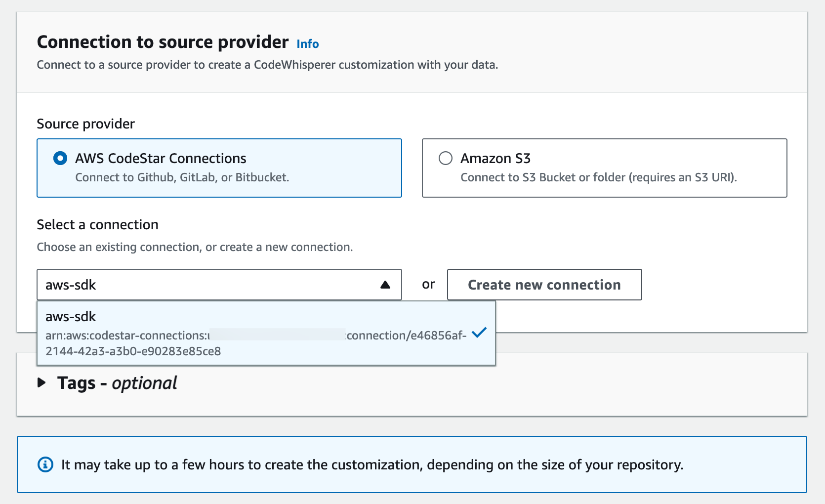Click the AWS CodeStar Connections tile description
The width and height of the screenshot is (825, 504).
tap(182, 177)
